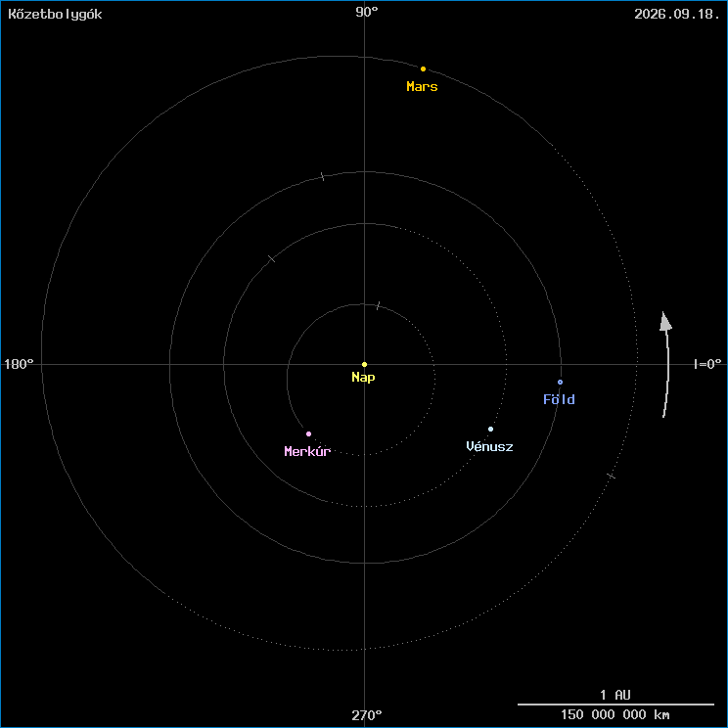Click the tick mark on Venus's orbit
This screenshot has height=728, width=728.
(272, 258)
